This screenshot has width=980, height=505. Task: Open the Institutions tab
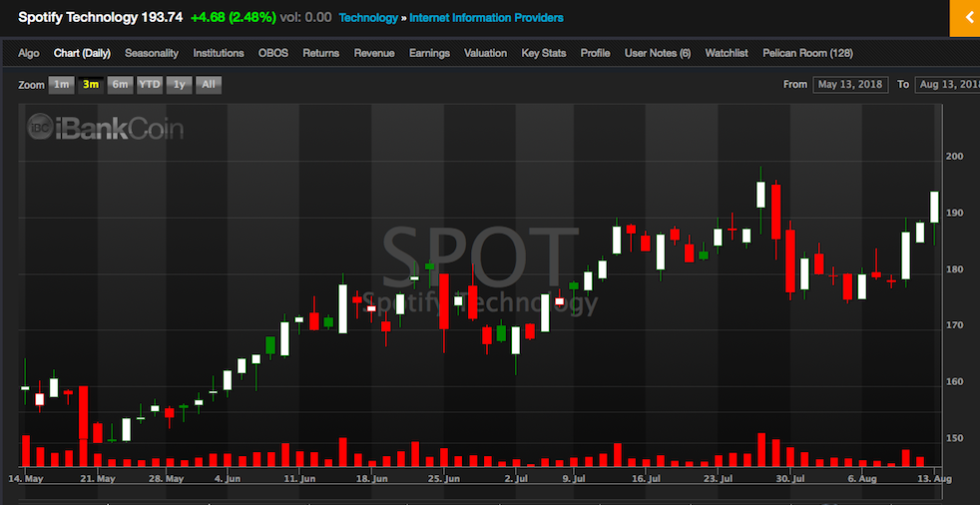click(219, 53)
